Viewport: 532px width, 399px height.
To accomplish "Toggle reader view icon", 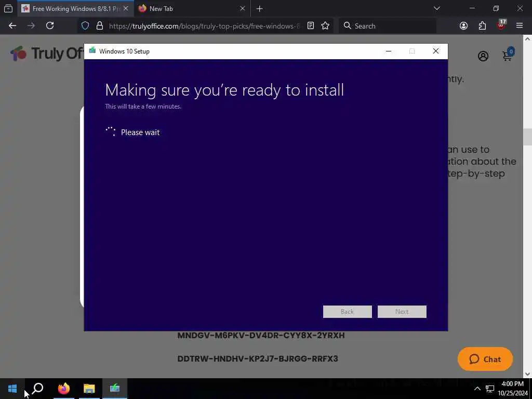I will click(x=311, y=26).
